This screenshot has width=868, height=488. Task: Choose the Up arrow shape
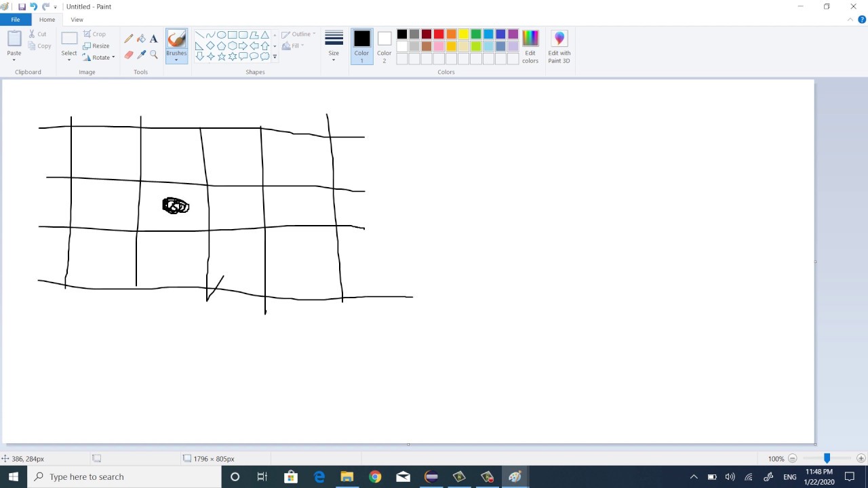click(x=264, y=45)
